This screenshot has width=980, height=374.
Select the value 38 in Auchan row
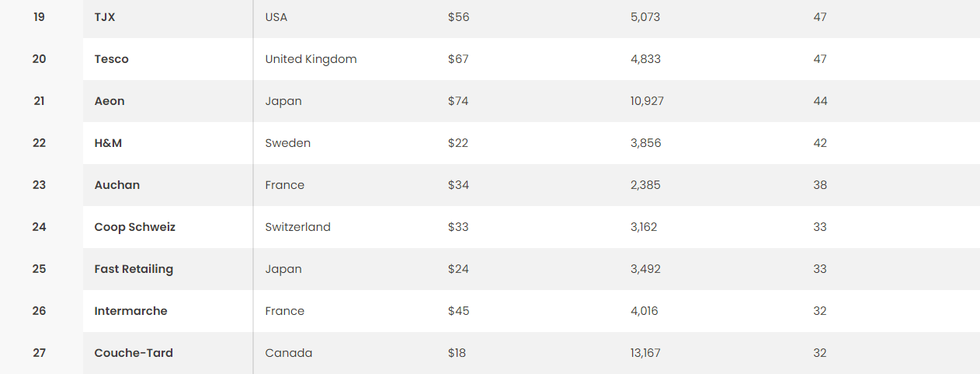pyautogui.click(x=820, y=185)
